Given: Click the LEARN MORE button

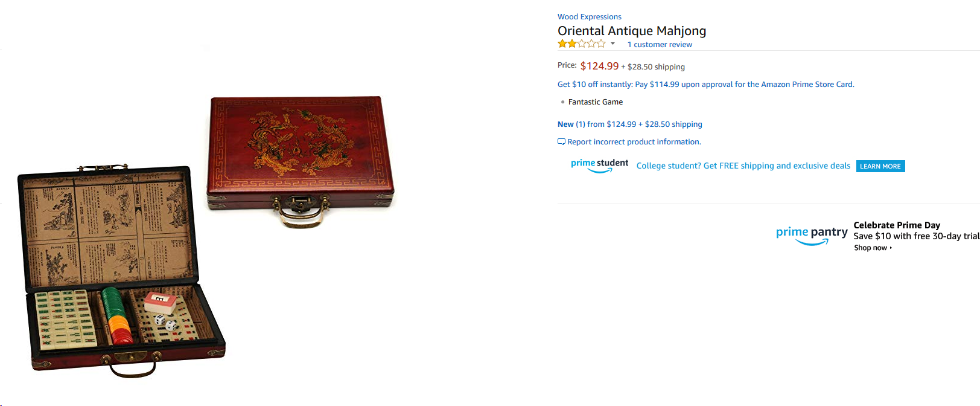Looking at the screenshot, I should point(880,166).
